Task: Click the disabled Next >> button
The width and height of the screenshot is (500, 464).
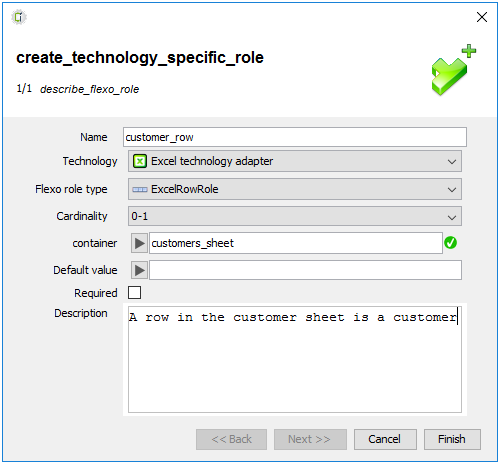Action: tap(310, 439)
